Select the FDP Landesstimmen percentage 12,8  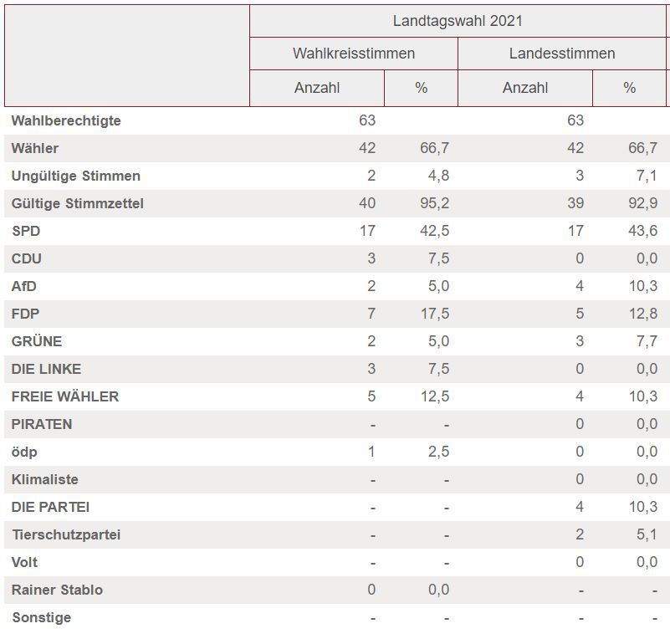point(642,314)
